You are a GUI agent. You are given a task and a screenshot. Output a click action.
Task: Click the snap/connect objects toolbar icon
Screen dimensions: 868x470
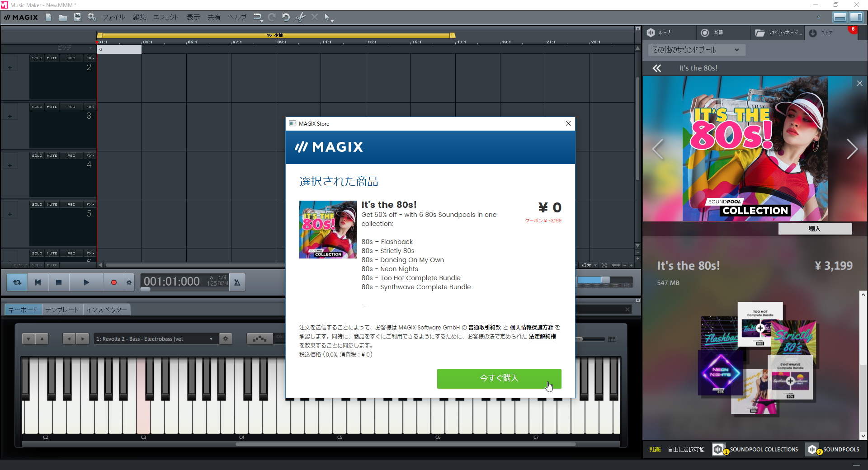[257, 17]
